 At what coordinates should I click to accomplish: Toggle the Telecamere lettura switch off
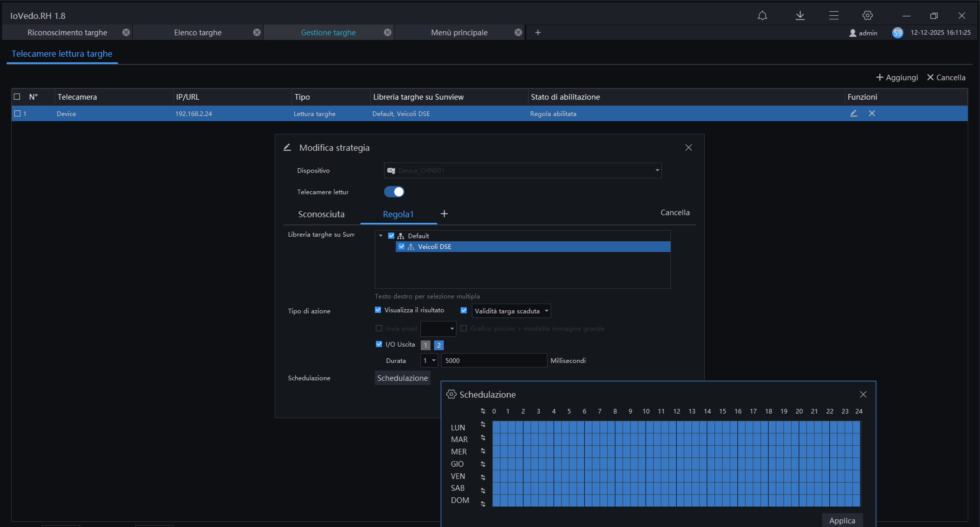point(394,192)
